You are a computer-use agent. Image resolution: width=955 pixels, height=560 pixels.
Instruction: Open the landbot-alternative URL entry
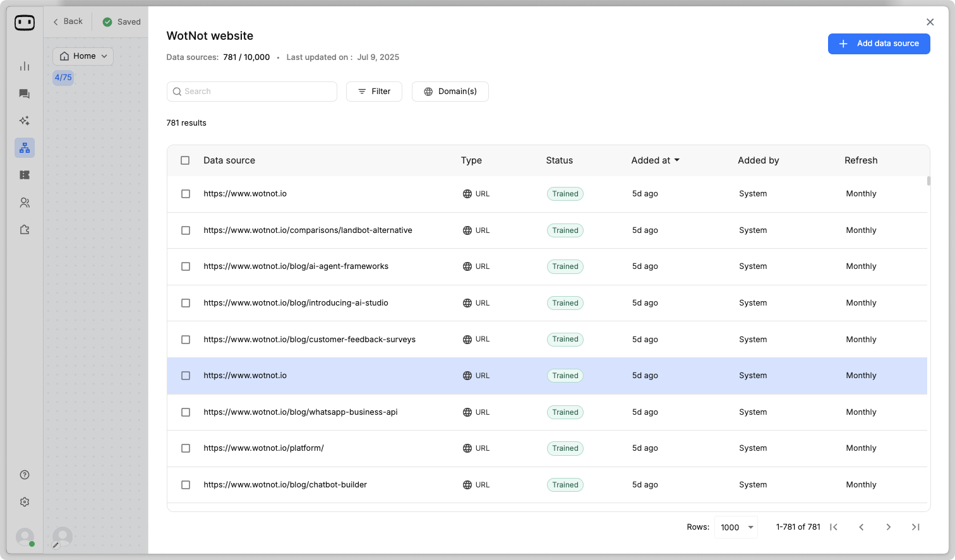coord(308,230)
